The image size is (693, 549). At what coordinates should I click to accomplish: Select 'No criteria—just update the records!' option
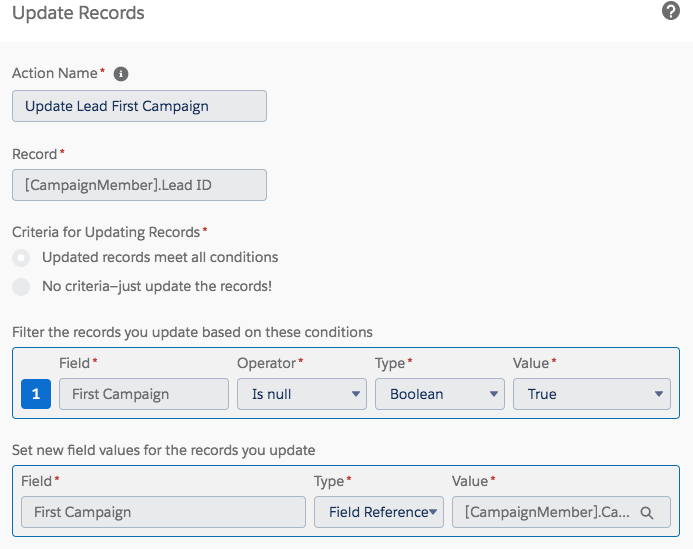point(21,287)
